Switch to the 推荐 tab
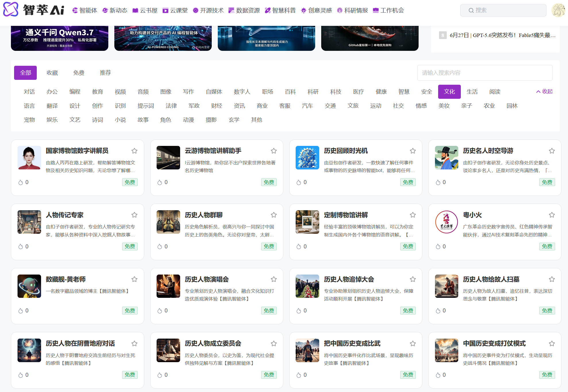568x392 pixels. [x=105, y=73]
